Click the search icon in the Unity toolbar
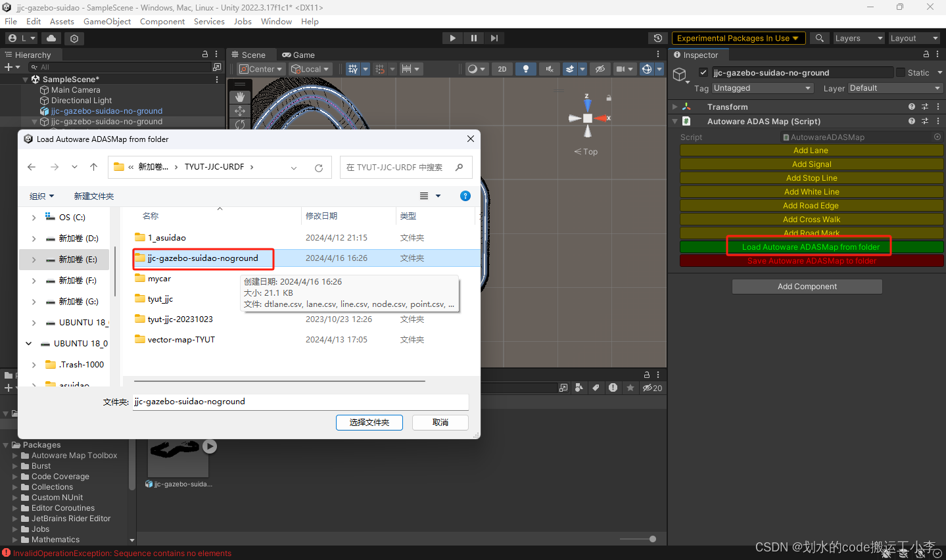 click(x=819, y=37)
